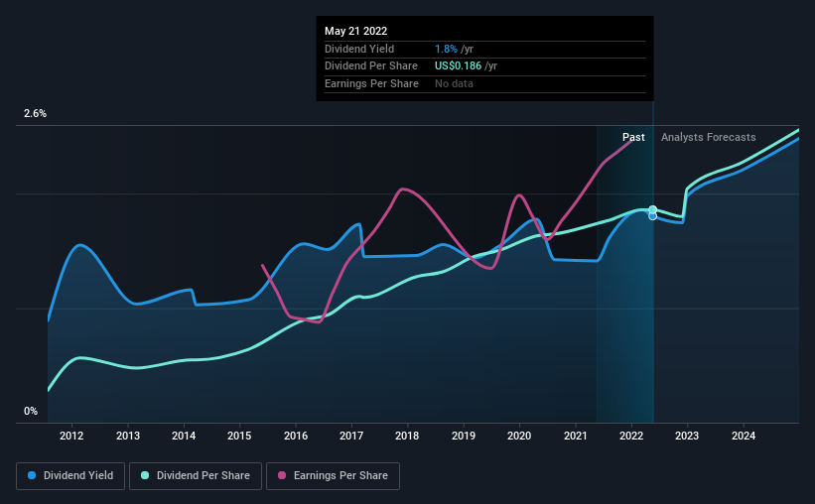This screenshot has height=504, width=815.
Task: Click the 2.6% y-axis label
Action: click(x=35, y=113)
